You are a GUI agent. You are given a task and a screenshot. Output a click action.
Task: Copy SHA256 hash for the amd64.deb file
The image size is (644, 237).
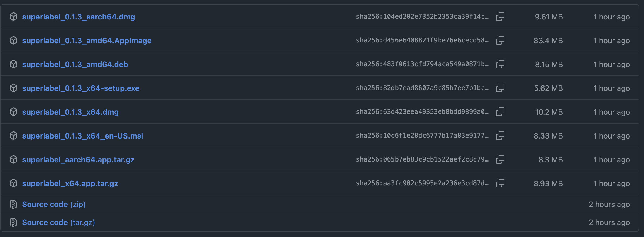(500, 64)
